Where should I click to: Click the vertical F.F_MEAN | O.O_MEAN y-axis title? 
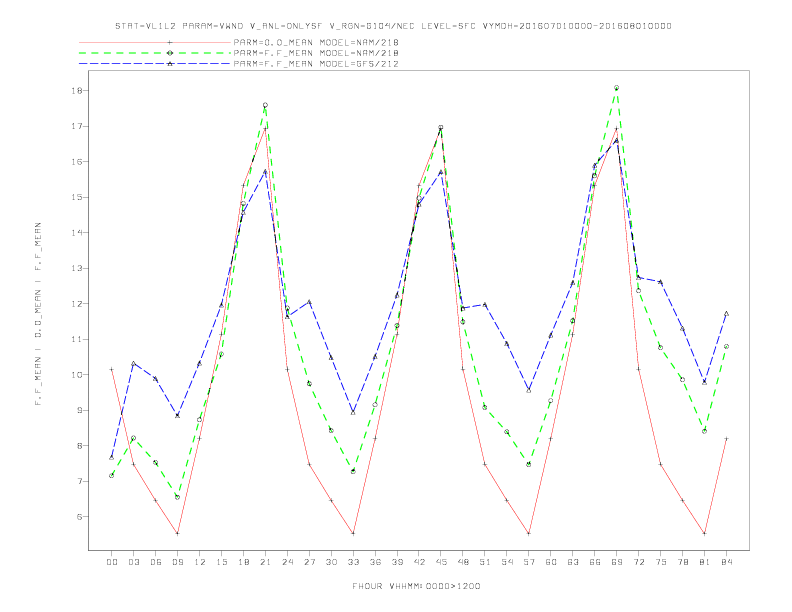point(38,314)
